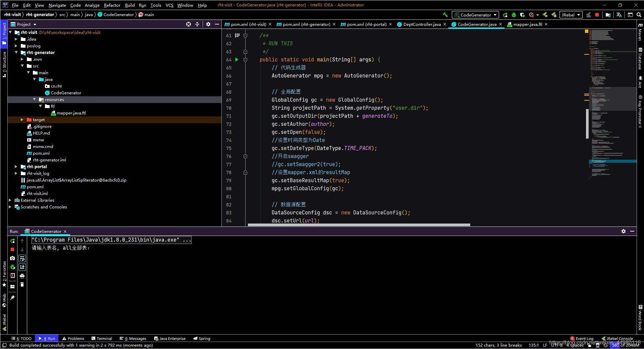Rerun CodeGenerator in the Run panel
The width and height of the screenshot is (644, 349).
12,241
